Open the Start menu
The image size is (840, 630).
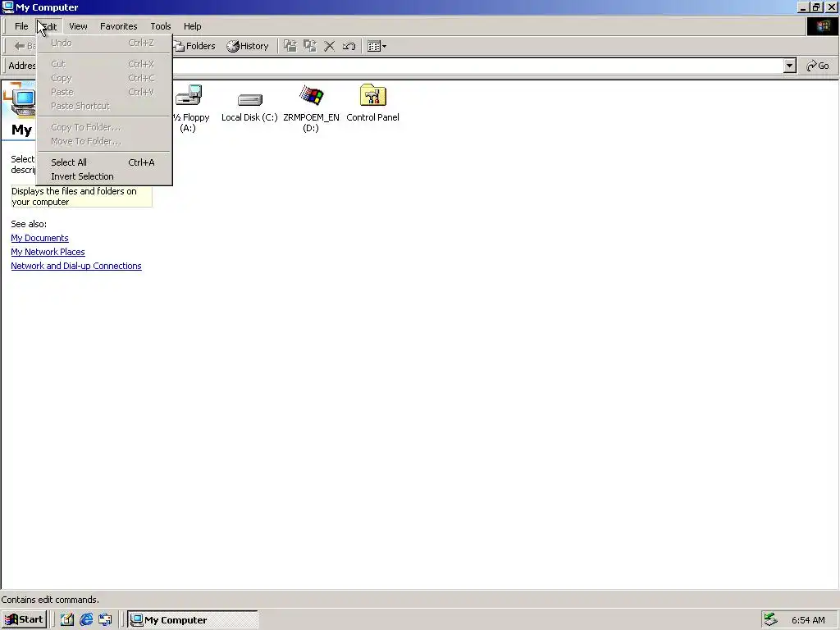click(x=24, y=620)
